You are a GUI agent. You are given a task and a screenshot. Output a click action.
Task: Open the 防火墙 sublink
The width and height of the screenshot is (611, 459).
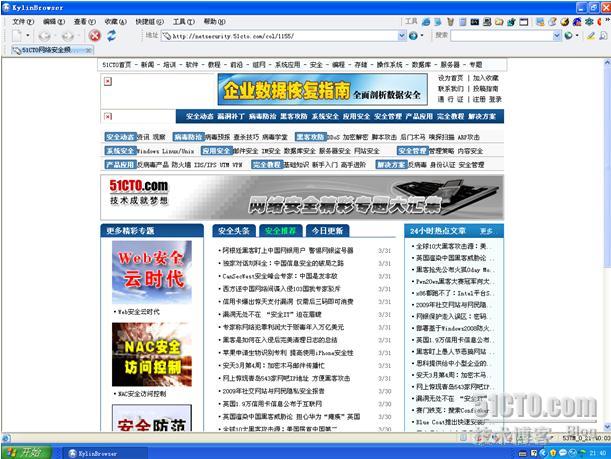tap(181, 165)
